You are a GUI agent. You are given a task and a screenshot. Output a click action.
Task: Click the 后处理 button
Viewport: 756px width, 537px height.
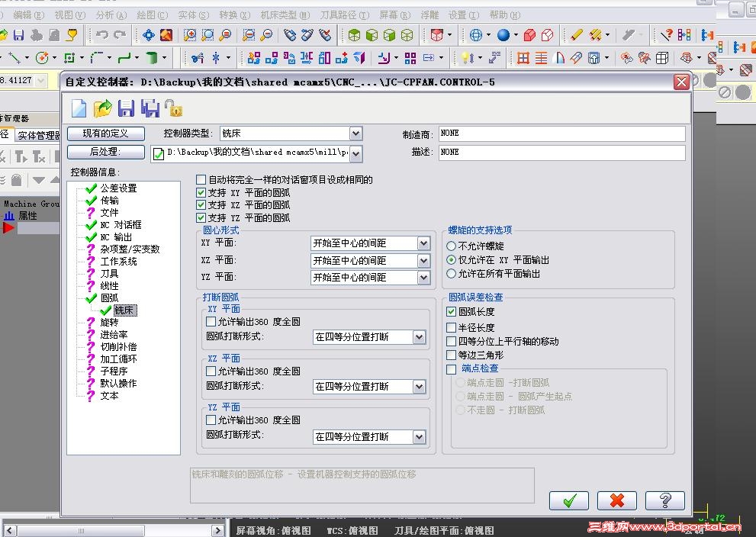[x=105, y=152]
